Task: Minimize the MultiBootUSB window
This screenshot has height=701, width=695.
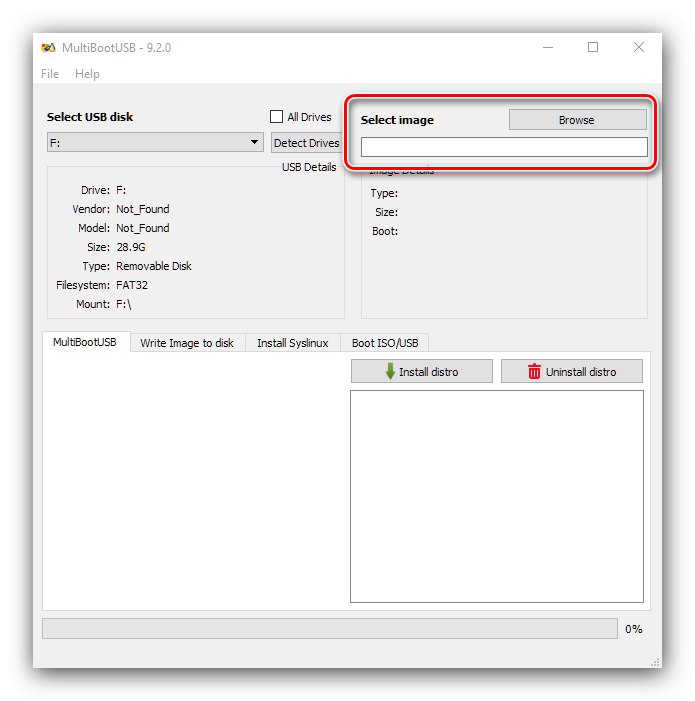Action: point(548,47)
